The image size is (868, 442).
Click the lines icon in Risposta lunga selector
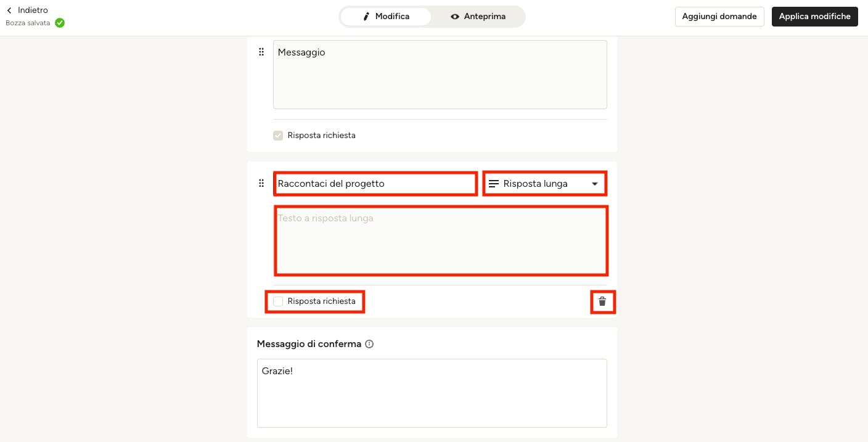(x=494, y=184)
